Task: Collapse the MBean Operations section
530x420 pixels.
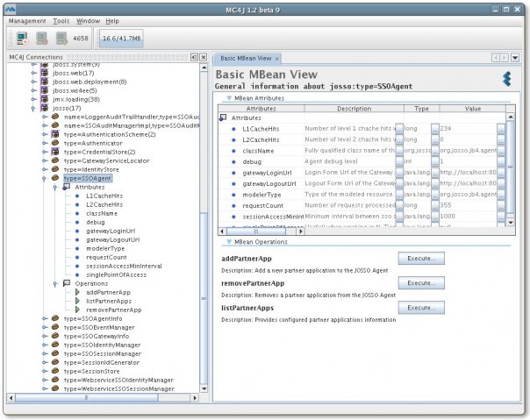Action: point(228,241)
